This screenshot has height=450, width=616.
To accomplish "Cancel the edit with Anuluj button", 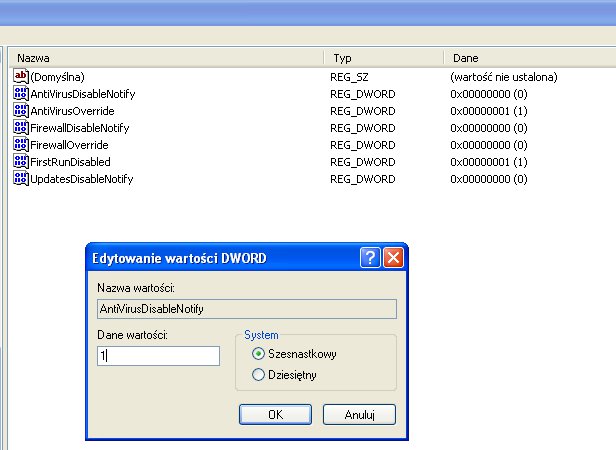I will (x=358, y=414).
